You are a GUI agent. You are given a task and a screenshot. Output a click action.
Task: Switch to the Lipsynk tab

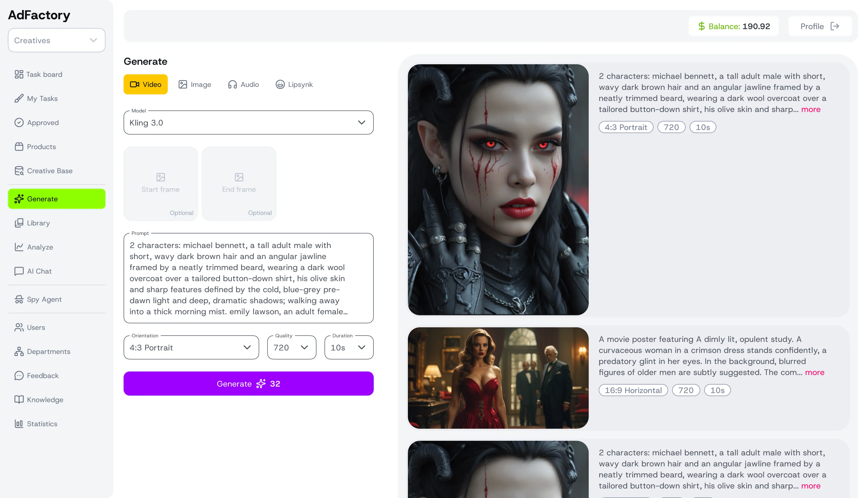tap(294, 85)
